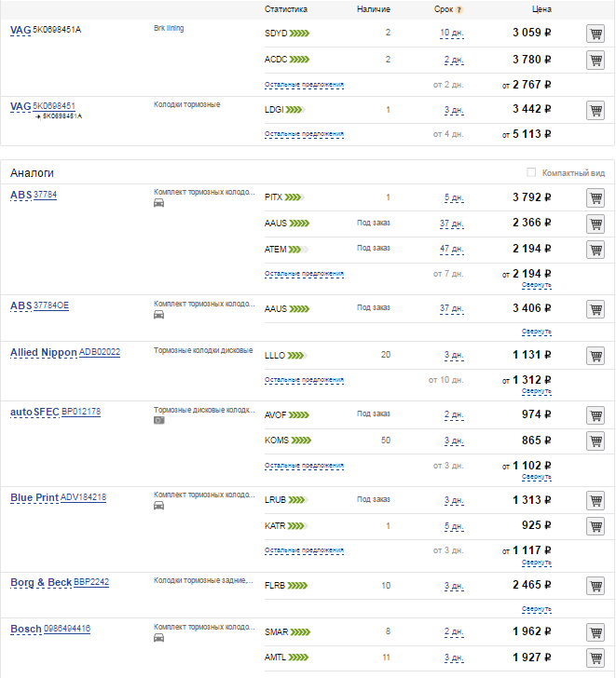Open Bosch brand link
616x678 pixels.
(x=26, y=629)
